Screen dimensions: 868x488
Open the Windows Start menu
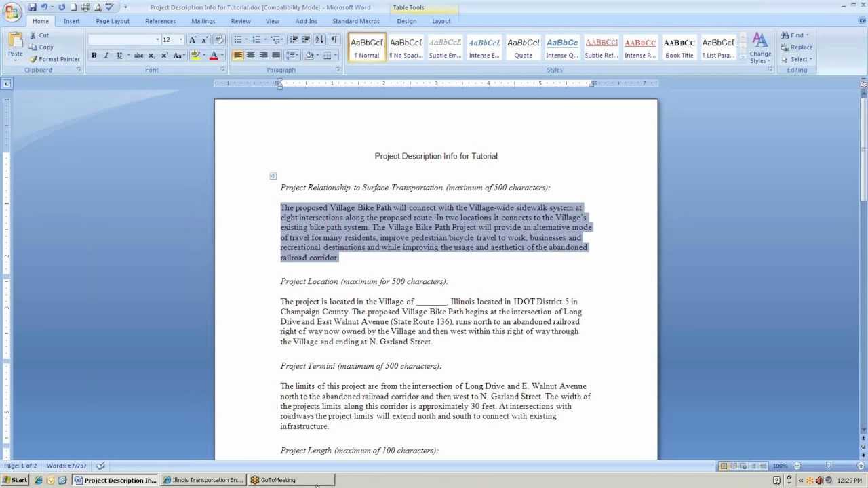coord(15,480)
